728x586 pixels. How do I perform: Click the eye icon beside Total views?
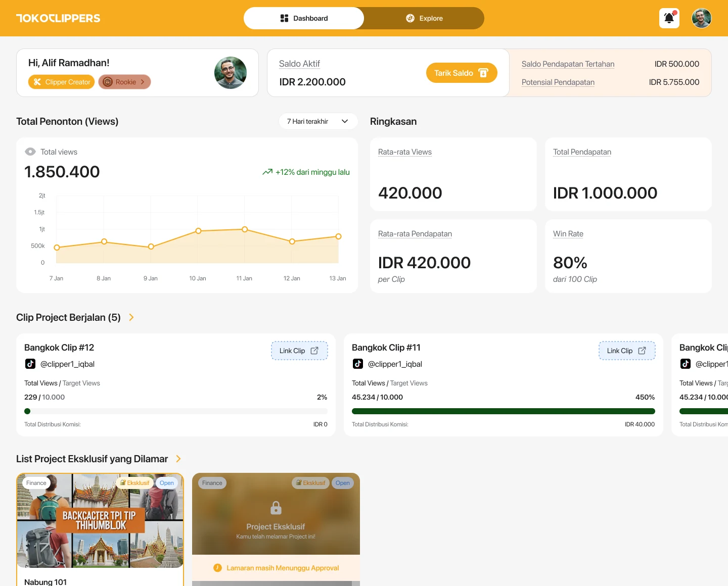tap(30, 152)
